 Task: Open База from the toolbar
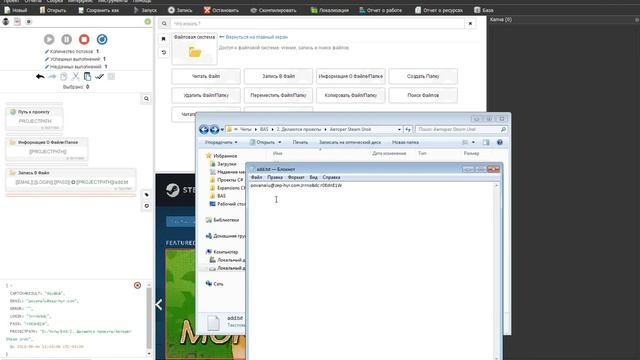pyautogui.click(x=484, y=10)
